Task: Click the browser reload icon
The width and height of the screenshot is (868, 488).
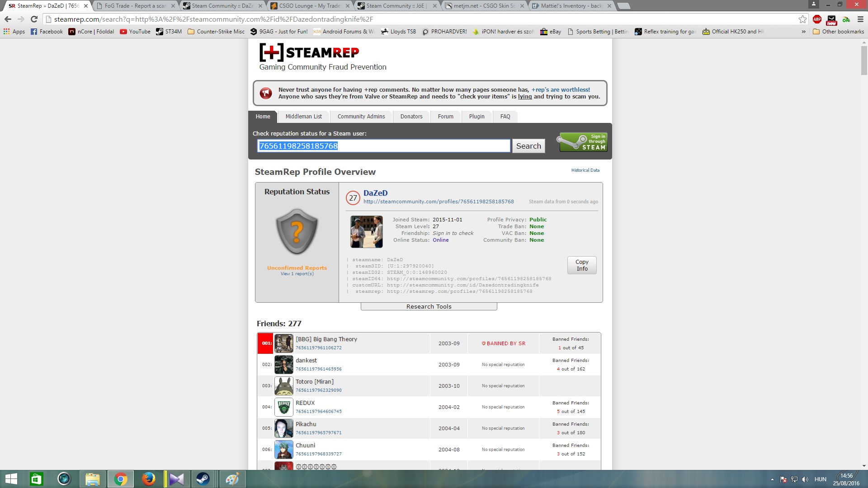Action: [x=34, y=19]
